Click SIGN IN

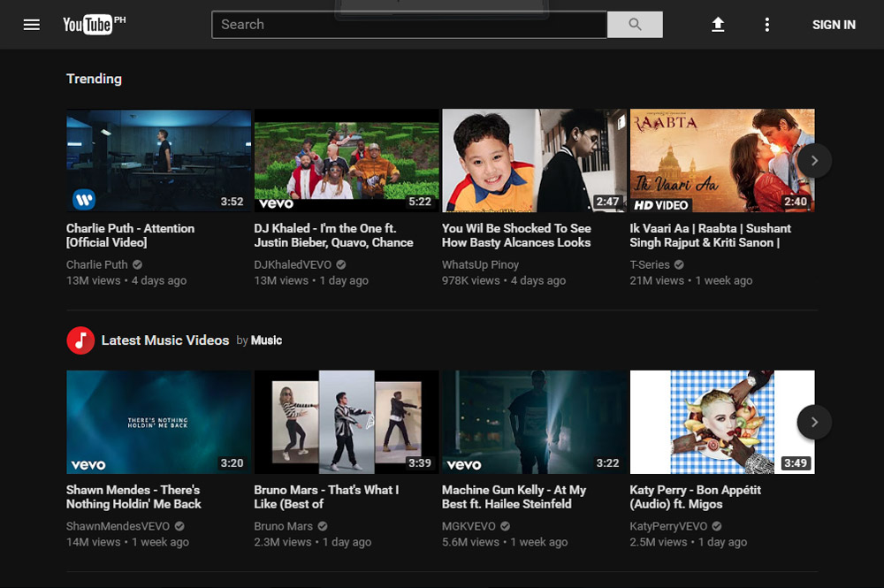(834, 25)
